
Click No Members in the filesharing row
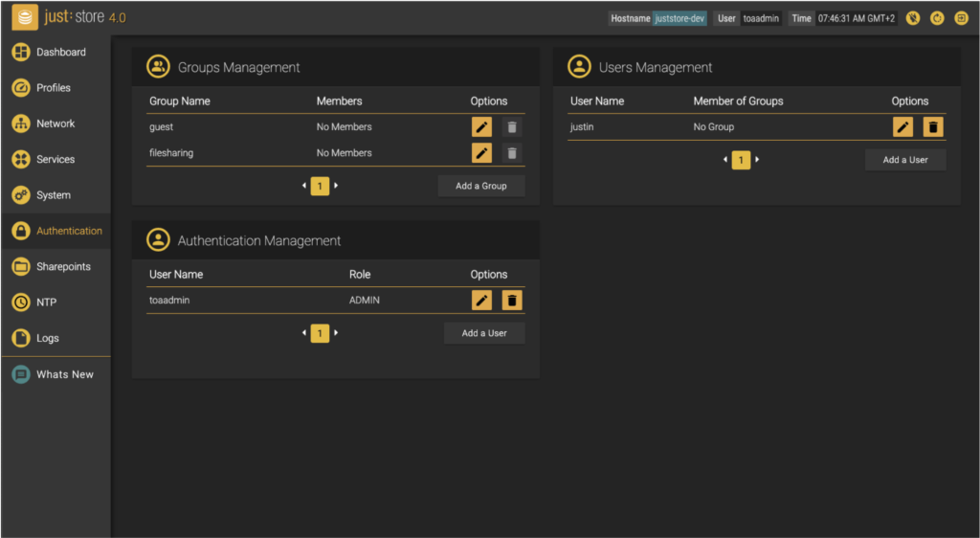[344, 152]
